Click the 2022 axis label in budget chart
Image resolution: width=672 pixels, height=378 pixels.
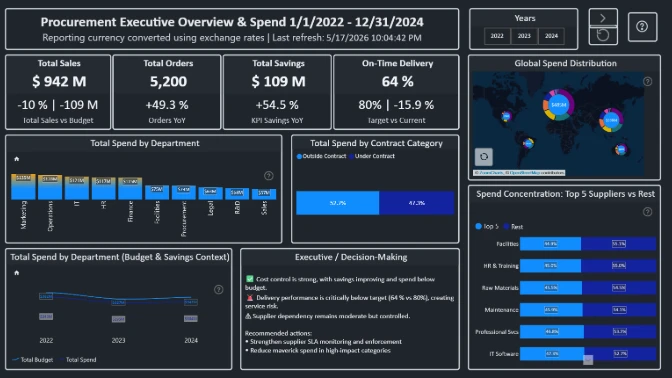(46, 341)
